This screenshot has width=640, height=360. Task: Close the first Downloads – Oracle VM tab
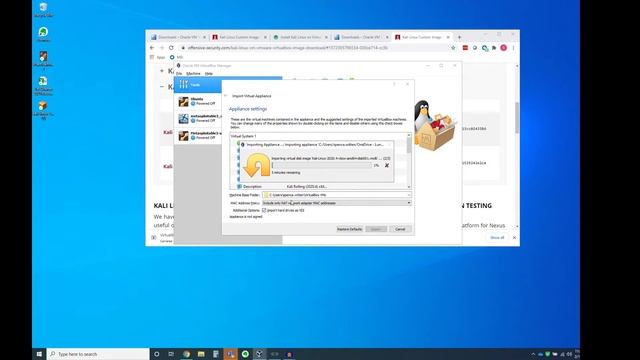pos(204,37)
